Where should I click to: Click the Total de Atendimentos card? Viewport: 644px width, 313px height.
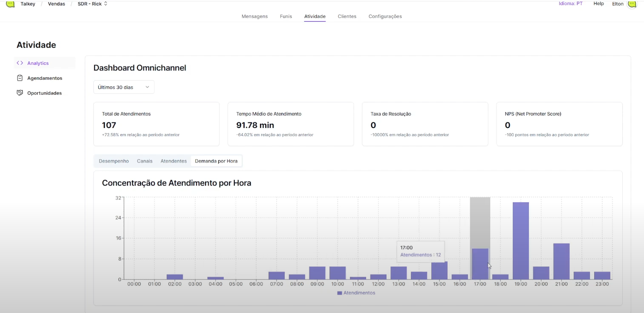coord(156,124)
